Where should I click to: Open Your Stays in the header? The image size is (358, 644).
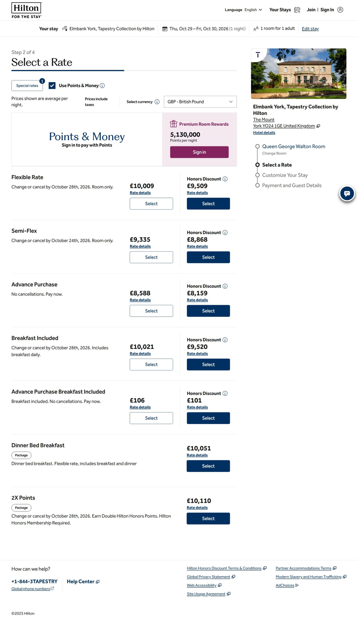(280, 10)
